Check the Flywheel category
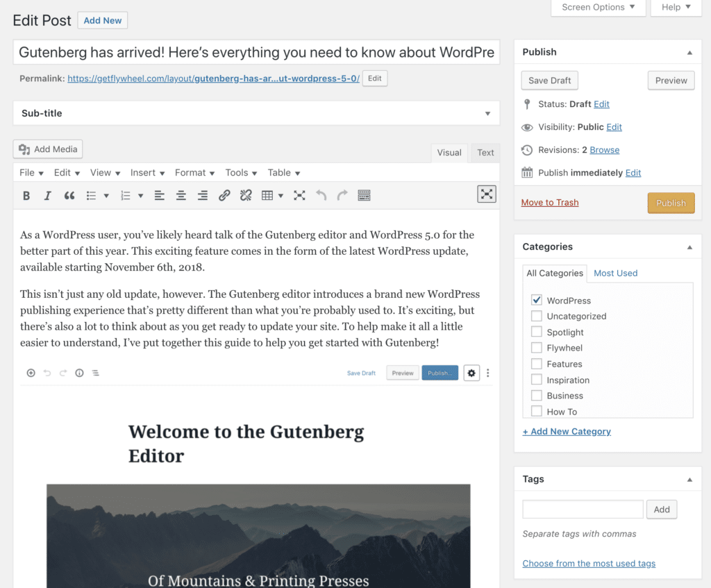 point(537,348)
